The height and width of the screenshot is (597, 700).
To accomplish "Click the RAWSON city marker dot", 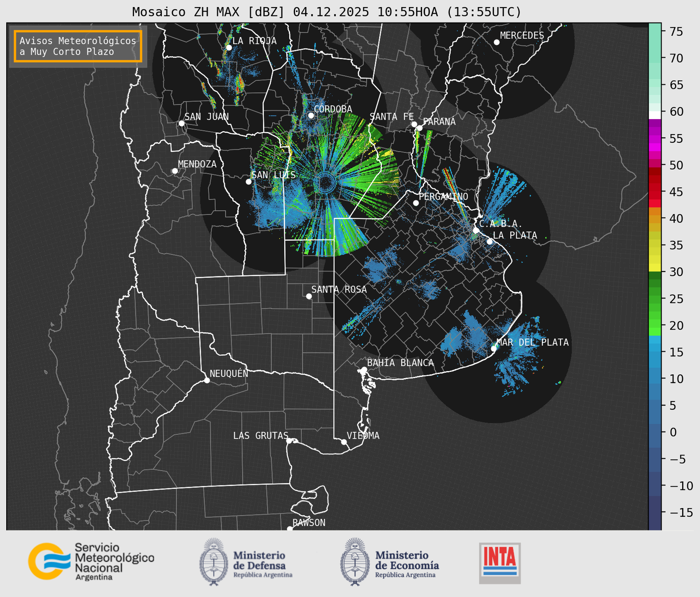I will click(290, 528).
